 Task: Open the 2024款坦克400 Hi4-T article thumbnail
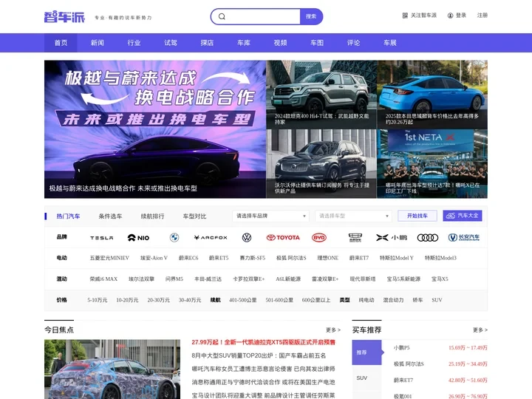(x=321, y=95)
